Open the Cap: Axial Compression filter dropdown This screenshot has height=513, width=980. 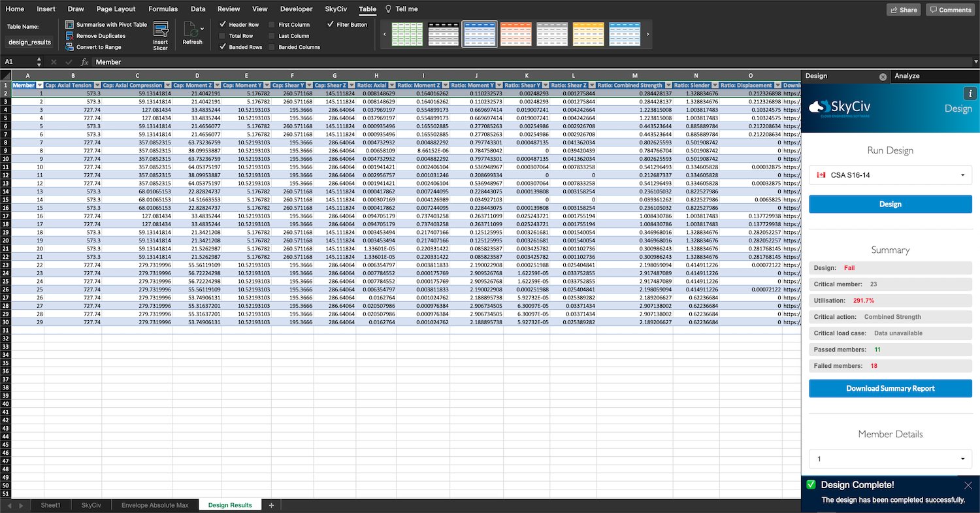(x=168, y=85)
